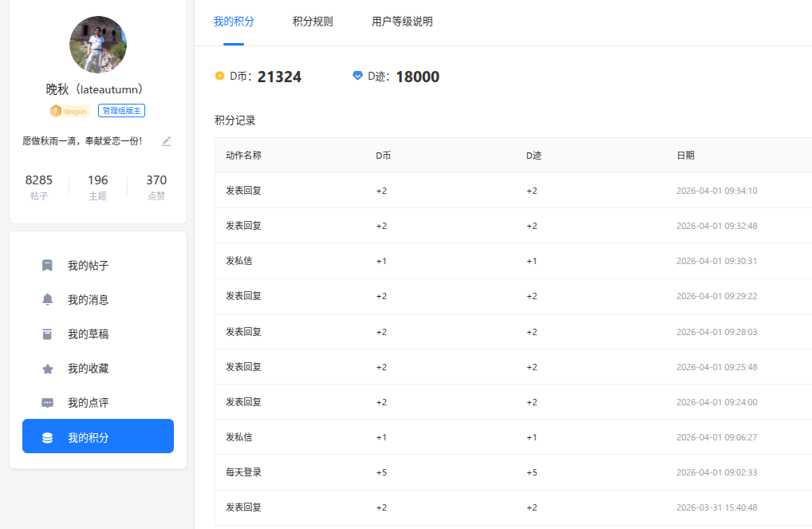Viewport: 812px width, 529px height.
Task: Click the 196 主题 count
Action: pos(98,187)
